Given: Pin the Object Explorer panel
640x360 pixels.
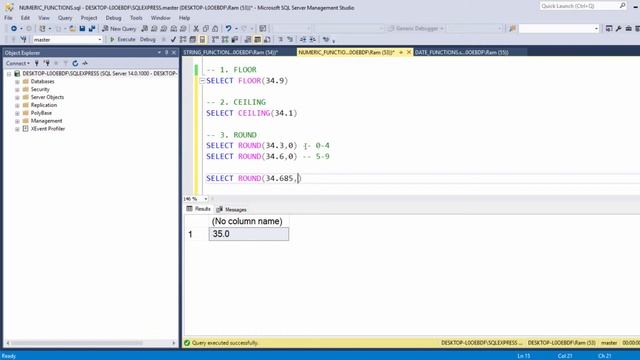Looking at the screenshot, I should click(167, 53).
